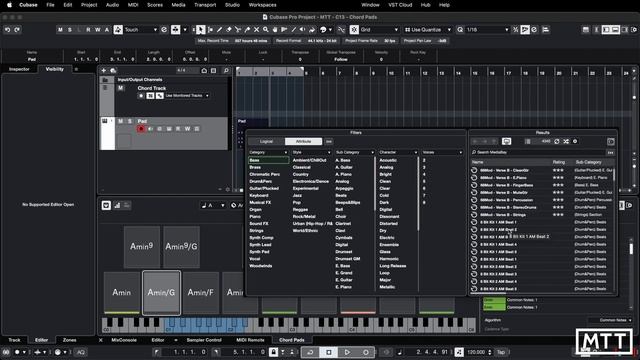
Task: Click the Redo arrow in the toolbar
Action: [x=17, y=30]
